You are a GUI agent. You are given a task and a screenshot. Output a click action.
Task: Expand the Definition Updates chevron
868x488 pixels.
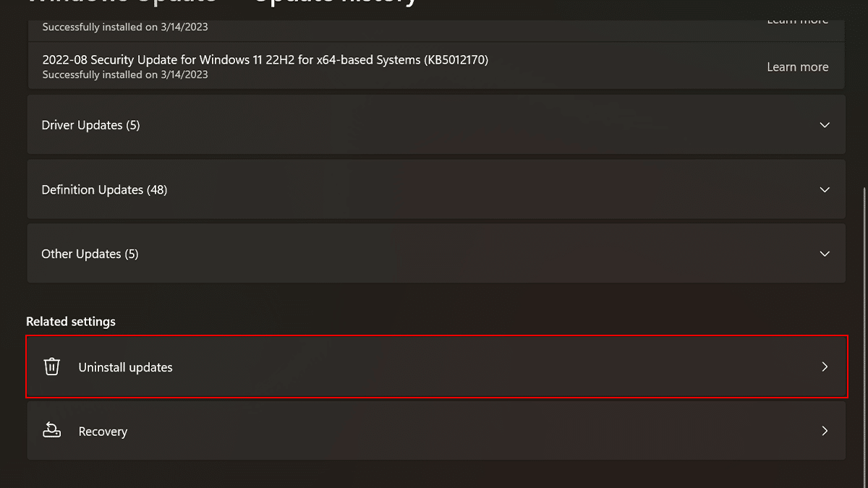pos(825,189)
